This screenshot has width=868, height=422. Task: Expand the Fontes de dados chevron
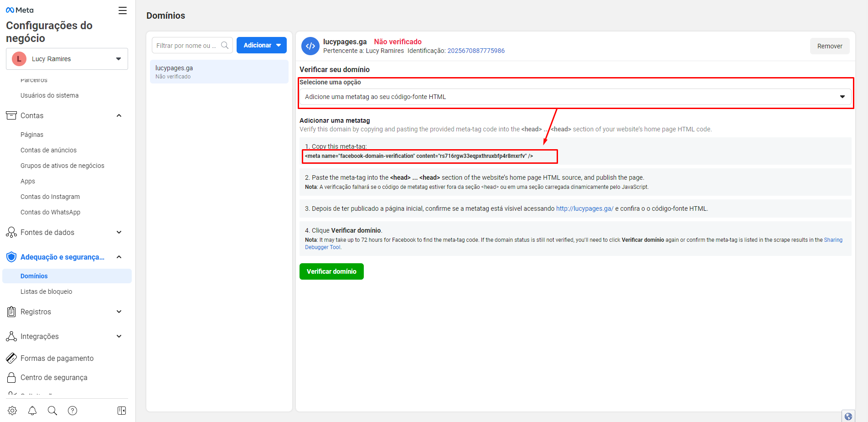point(119,232)
